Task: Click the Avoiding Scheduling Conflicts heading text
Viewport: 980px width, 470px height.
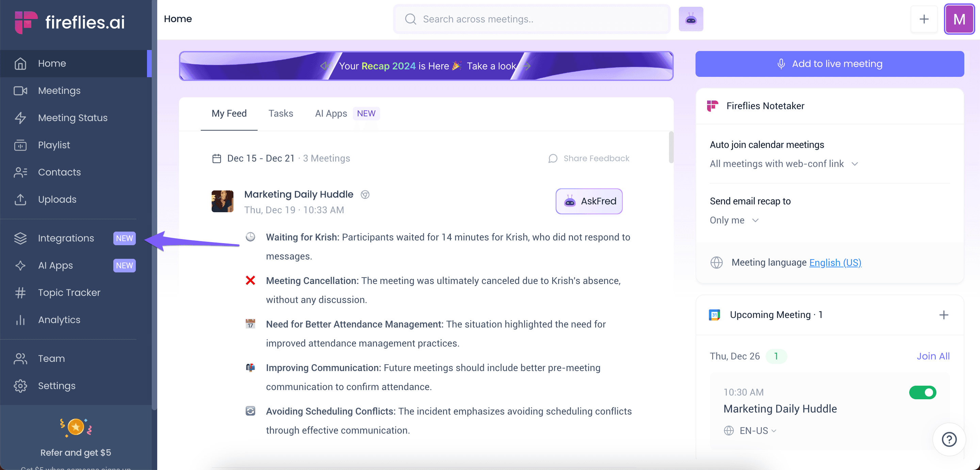Action: pyautogui.click(x=331, y=412)
